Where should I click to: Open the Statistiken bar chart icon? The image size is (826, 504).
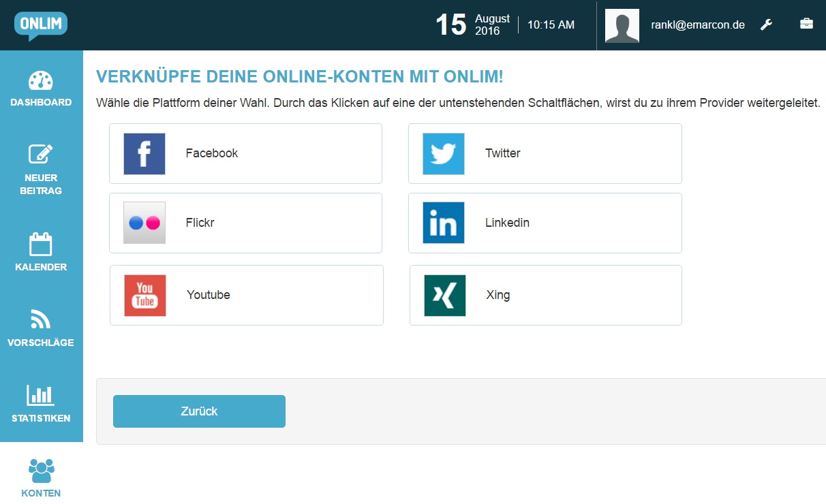(x=41, y=395)
